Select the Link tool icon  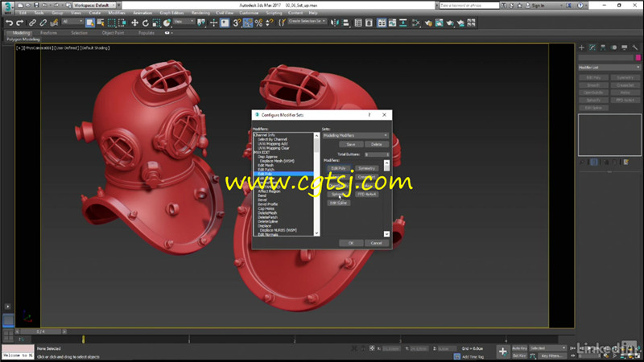coord(32,23)
